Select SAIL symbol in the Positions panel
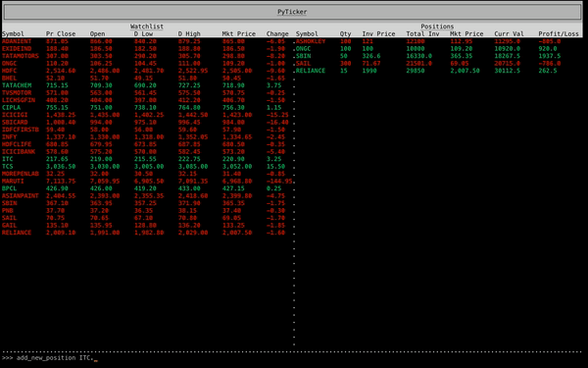This screenshot has width=588, height=368. (304, 64)
